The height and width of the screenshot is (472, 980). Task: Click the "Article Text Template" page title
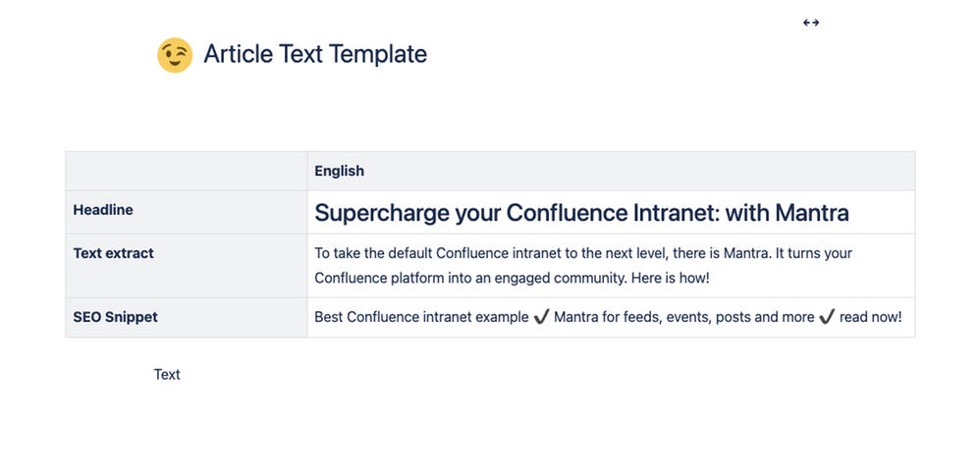click(x=315, y=54)
